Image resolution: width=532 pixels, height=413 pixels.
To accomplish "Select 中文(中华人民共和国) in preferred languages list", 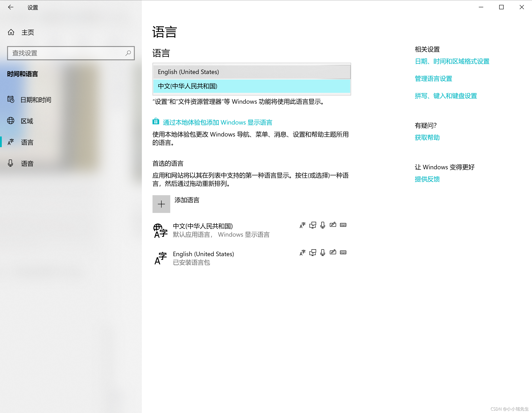I will coord(203,226).
